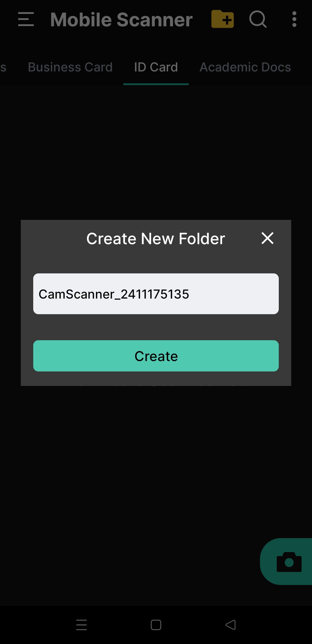Viewport: 312px width, 644px height.
Task: Open the Android recent apps button
Action: click(81, 625)
